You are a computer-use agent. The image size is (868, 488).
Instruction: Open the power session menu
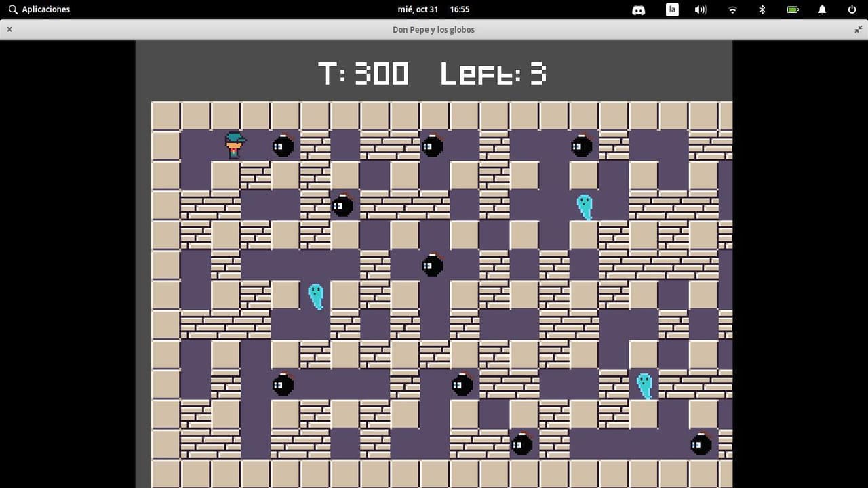click(x=852, y=9)
